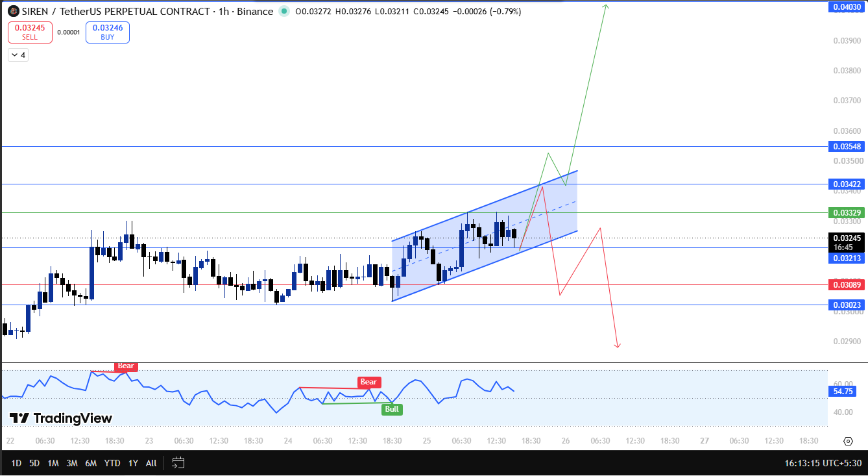Select the 1M time range

click(x=53, y=463)
